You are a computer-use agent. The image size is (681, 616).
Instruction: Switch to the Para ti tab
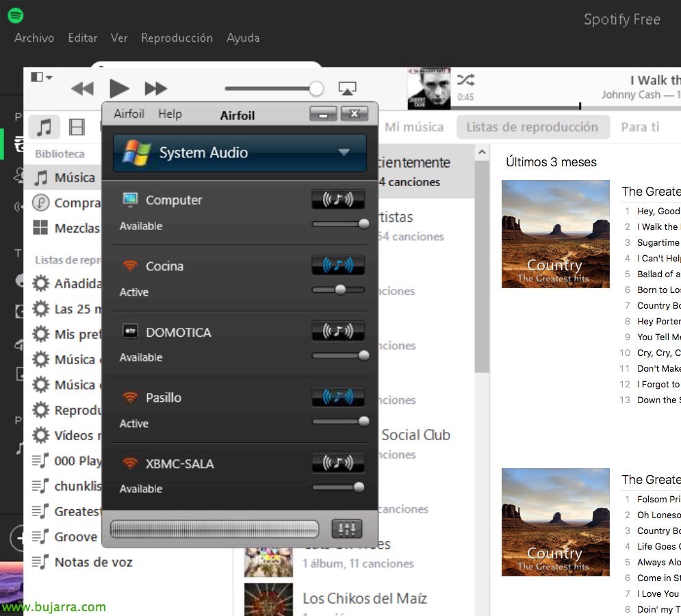pyautogui.click(x=640, y=127)
